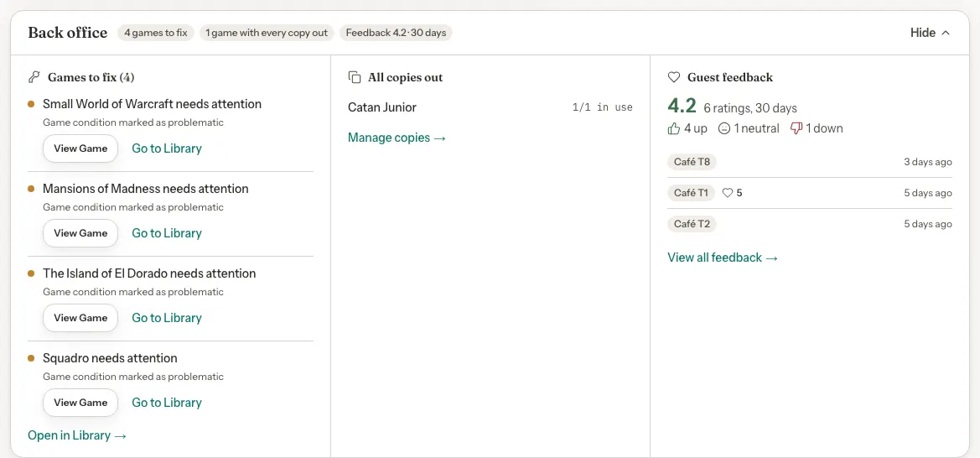Click the thumbs up icon for 4 up
The width and height of the screenshot is (980, 458).
(674, 128)
